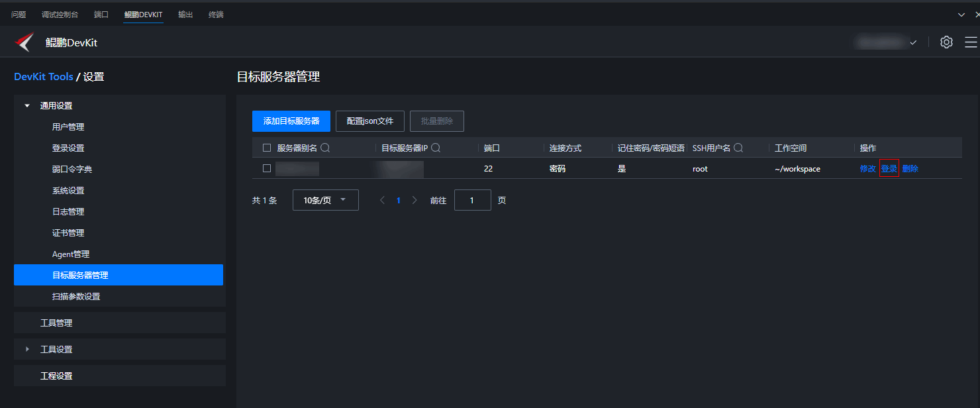Viewport: 980px width, 408px height.
Task: Switch to the 端口 tab
Action: [101, 14]
